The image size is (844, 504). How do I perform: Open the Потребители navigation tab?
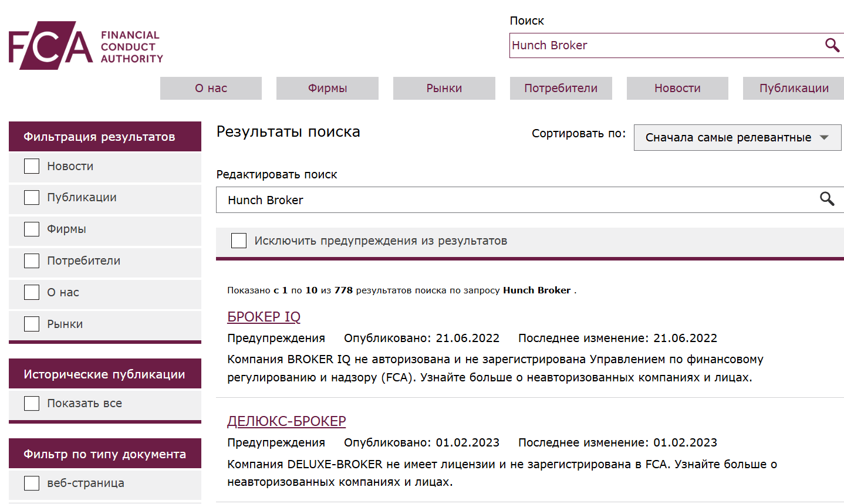tap(561, 88)
